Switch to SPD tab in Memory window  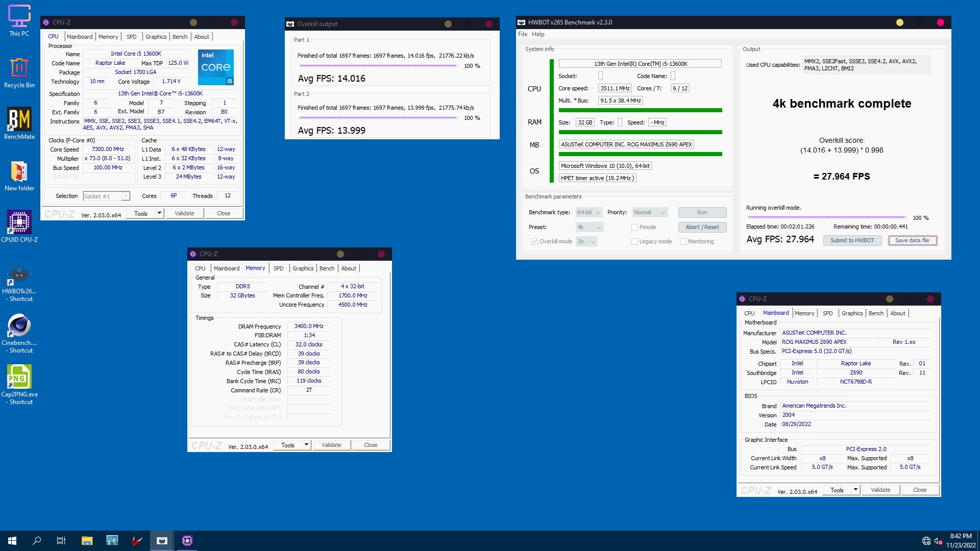(x=278, y=268)
